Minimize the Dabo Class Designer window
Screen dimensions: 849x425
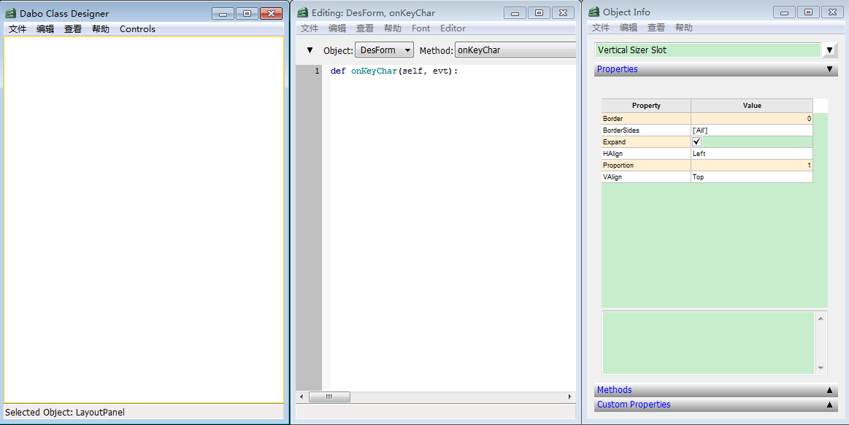point(223,14)
